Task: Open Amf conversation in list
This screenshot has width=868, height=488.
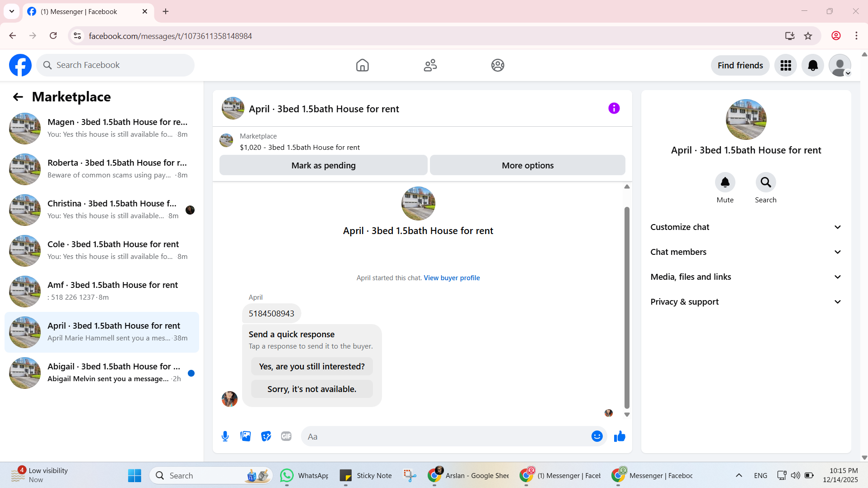Action: coord(102,292)
